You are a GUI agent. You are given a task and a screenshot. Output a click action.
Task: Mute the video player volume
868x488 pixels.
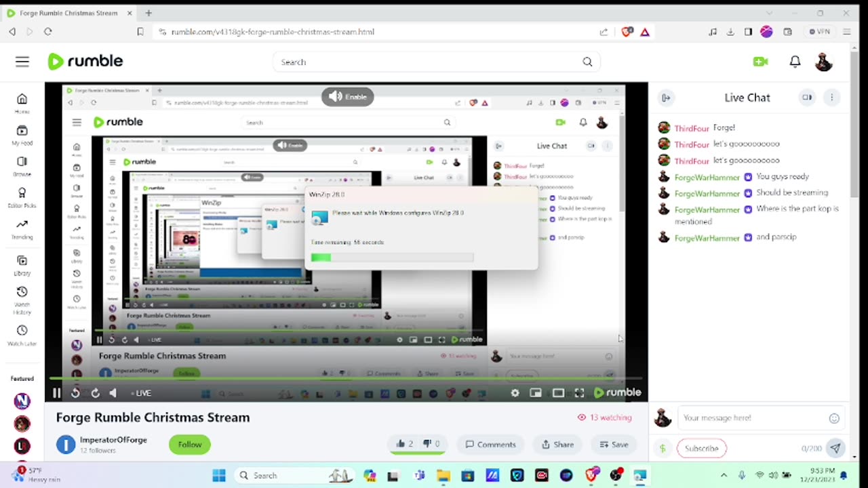pos(113,392)
